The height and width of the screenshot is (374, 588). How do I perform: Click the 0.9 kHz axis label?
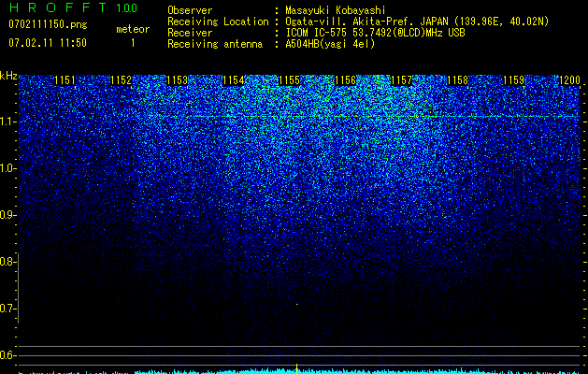[7, 215]
